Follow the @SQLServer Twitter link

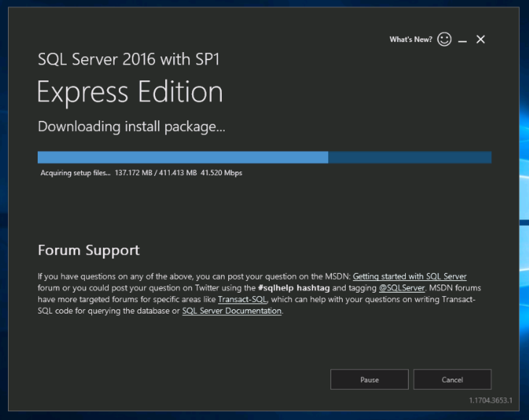[x=401, y=288]
